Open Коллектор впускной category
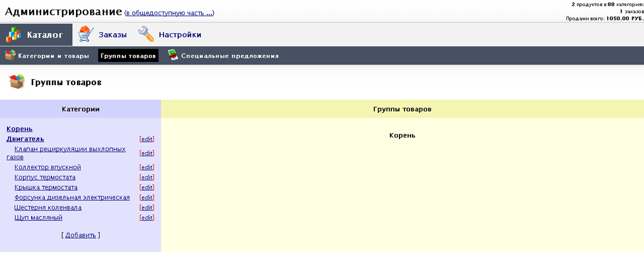644x262 pixels. [47, 167]
